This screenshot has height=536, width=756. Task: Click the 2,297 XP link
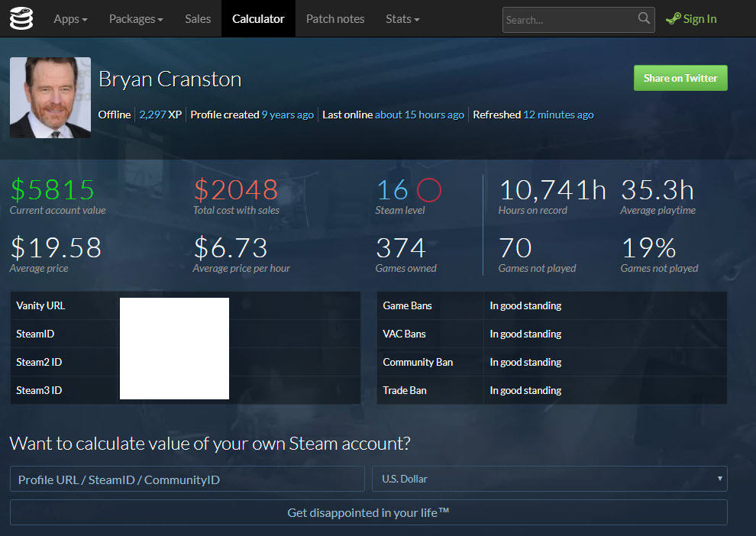(x=160, y=115)
